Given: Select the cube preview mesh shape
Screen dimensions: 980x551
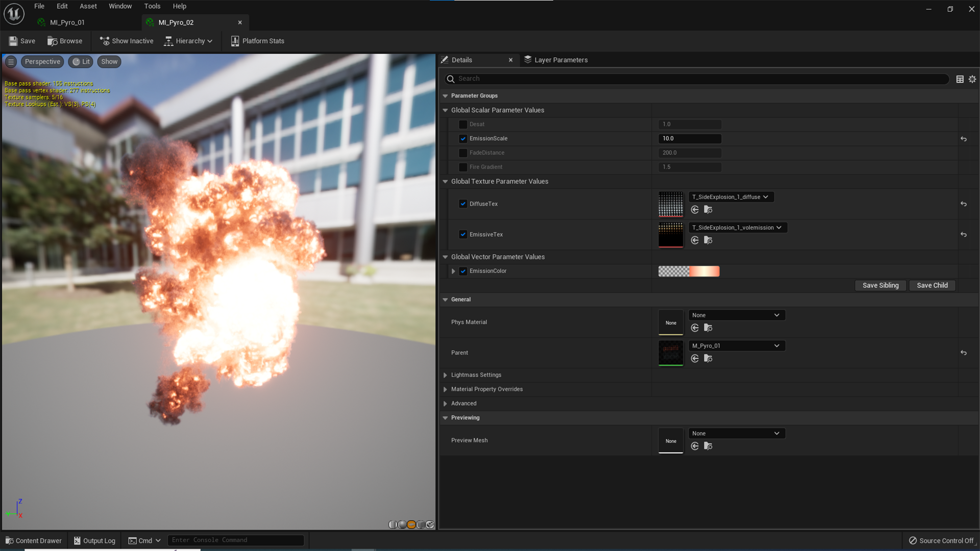Looking at the screenshot, I should [x=421, y=524].
